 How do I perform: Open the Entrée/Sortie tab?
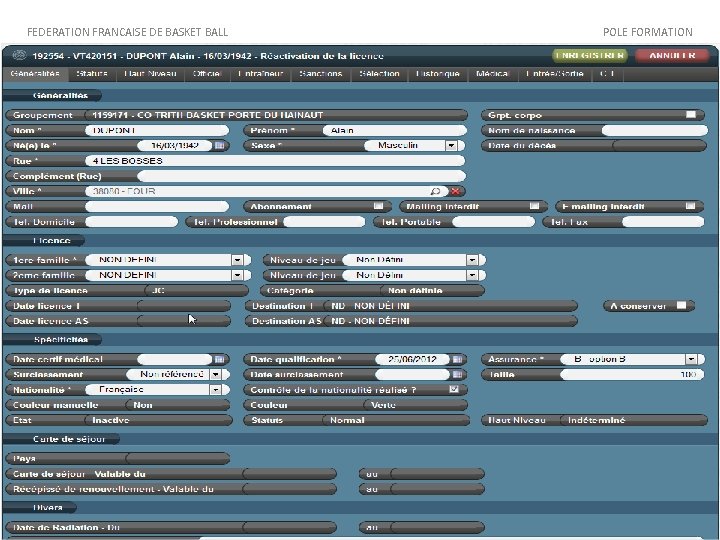pyautogui.click(x=555, y=73)
